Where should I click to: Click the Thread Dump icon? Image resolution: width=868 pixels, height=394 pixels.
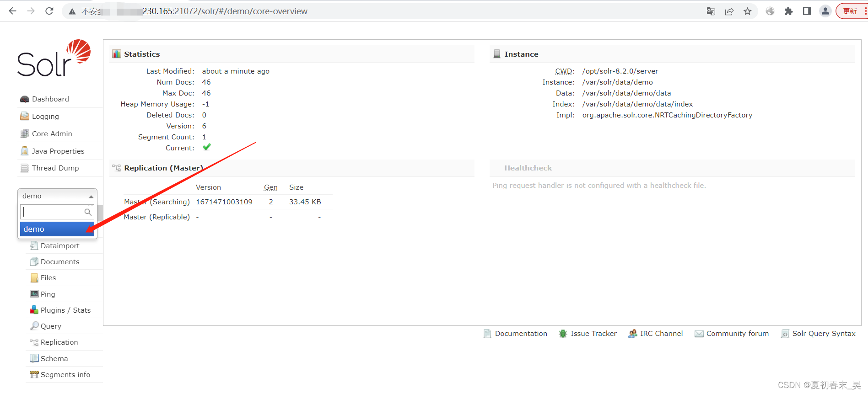click(x=25, y=168)
